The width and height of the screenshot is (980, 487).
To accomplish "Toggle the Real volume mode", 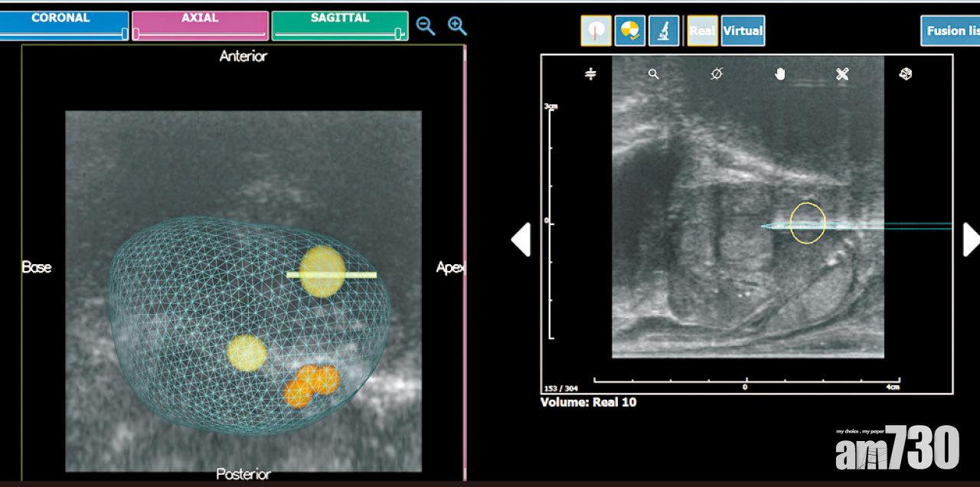I will click(x=702, y=31).
